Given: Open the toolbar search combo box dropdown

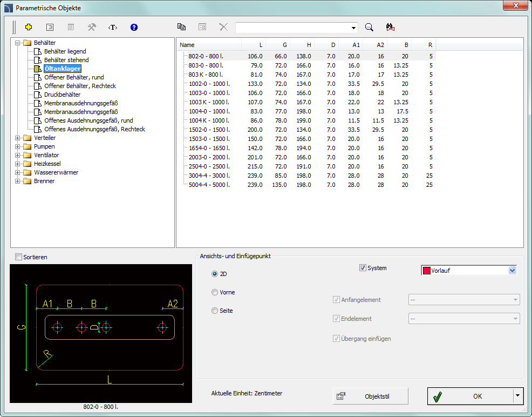Looking at the screenshot, I should (x=354, y=28).
